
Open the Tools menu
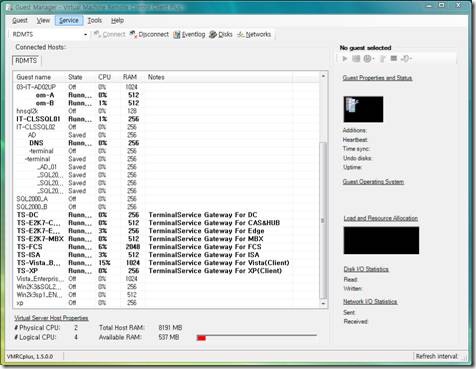click(94, 20)
